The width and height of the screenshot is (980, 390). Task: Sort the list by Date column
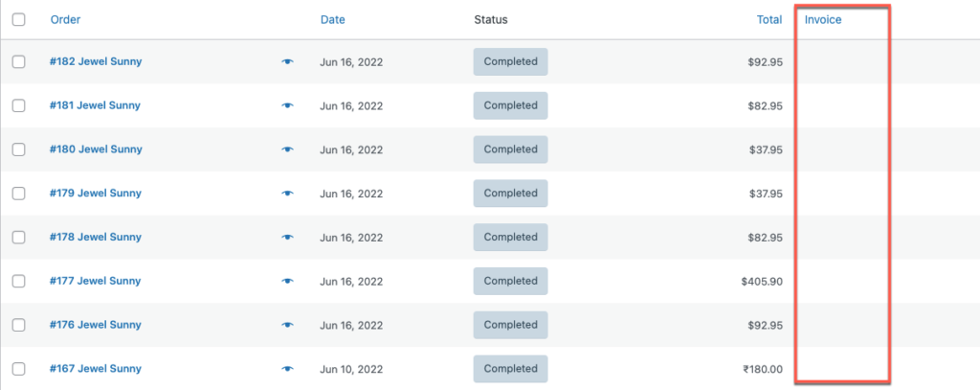332,19
